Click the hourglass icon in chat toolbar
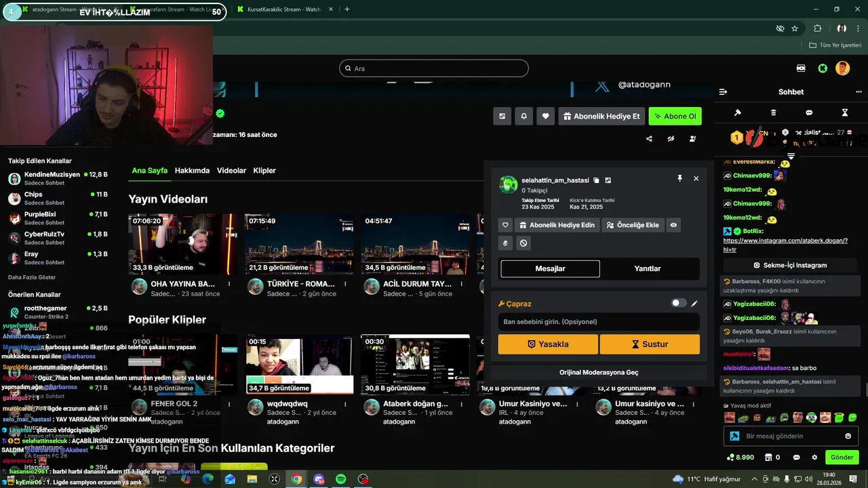 pos(845,113)
